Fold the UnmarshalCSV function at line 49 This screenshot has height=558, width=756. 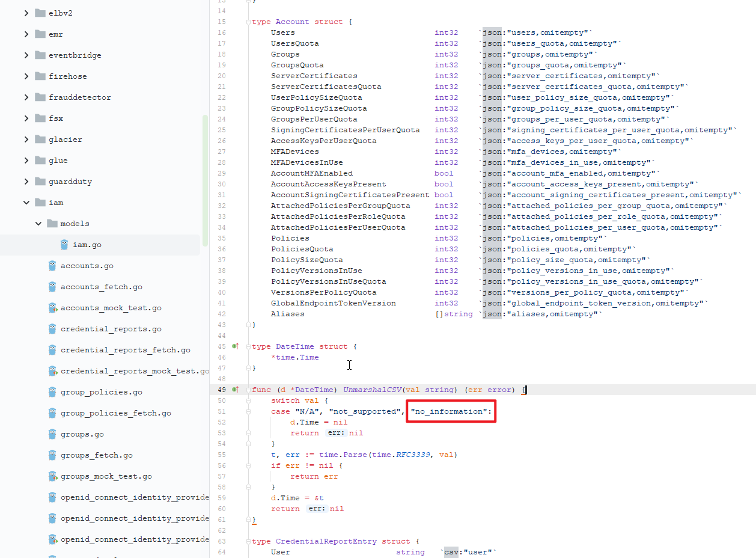(x=248, y=390)
